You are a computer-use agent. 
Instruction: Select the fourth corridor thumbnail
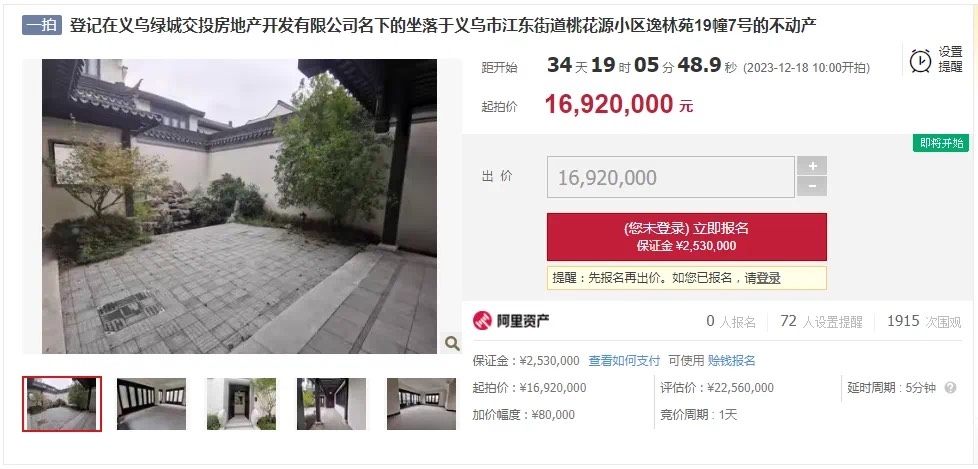[331, 404]
